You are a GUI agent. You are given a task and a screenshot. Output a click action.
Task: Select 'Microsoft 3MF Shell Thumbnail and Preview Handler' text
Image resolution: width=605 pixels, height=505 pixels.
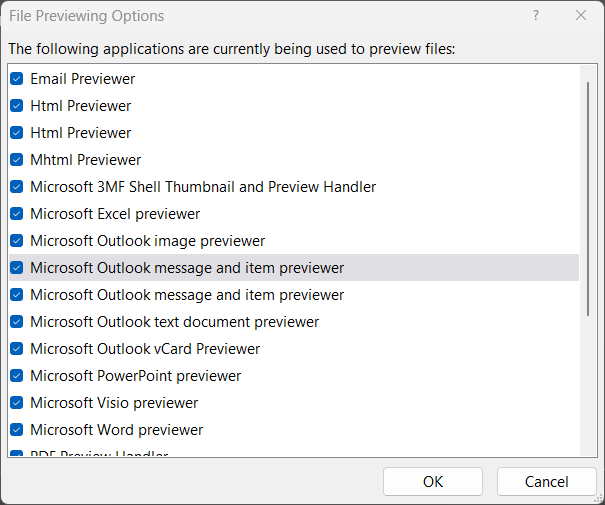tap(203, 187)
